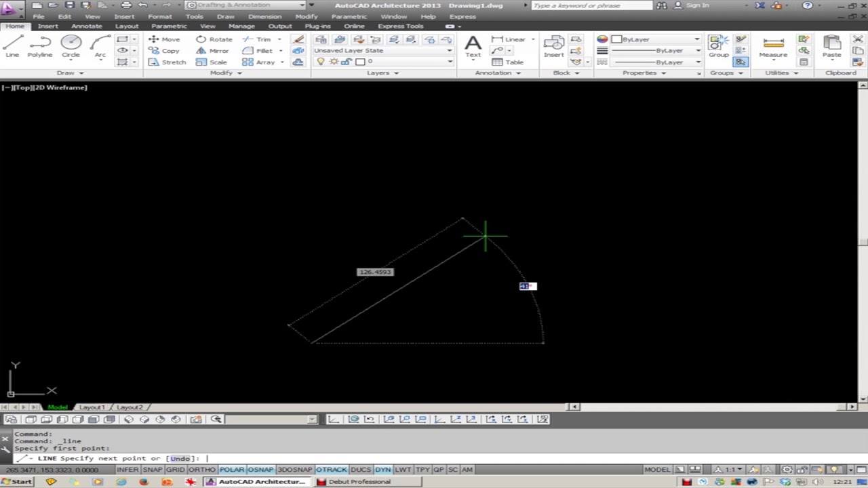Click the Copy tool
The image size is (868, 488).
click(x=164, y=51)
